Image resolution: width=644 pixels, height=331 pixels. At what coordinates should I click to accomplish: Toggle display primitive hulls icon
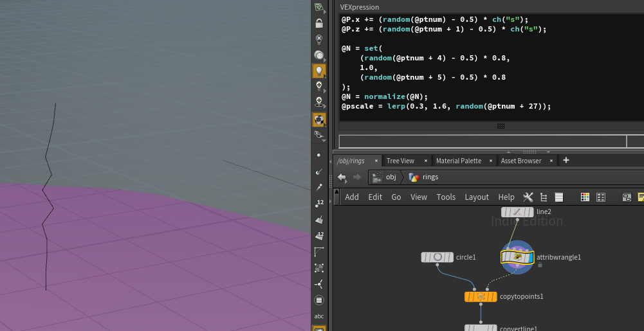click(x=319, y=252)
